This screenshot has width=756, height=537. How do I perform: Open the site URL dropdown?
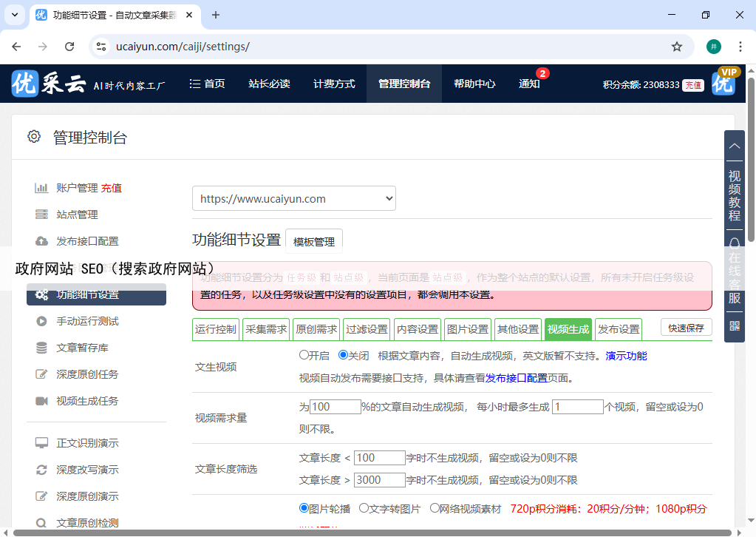(293, 198)
